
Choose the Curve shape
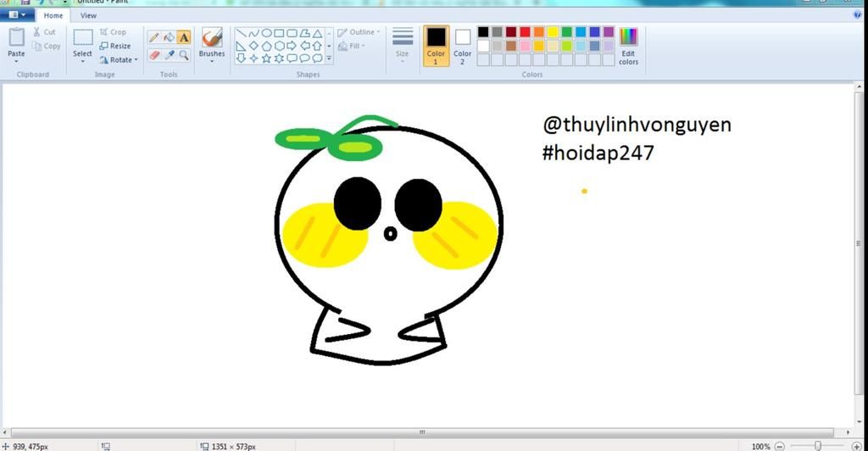point(253,33)
